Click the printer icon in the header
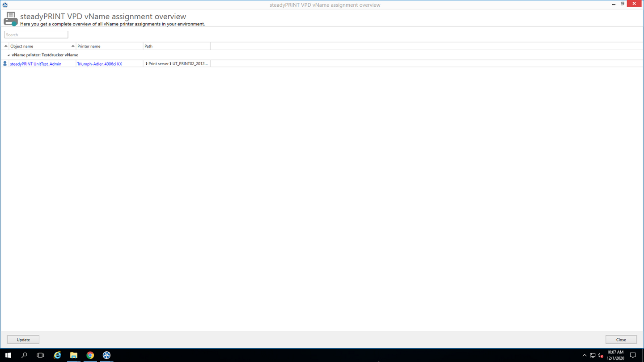This screenshot has width=644, height=362. click(x=11, y=19)
